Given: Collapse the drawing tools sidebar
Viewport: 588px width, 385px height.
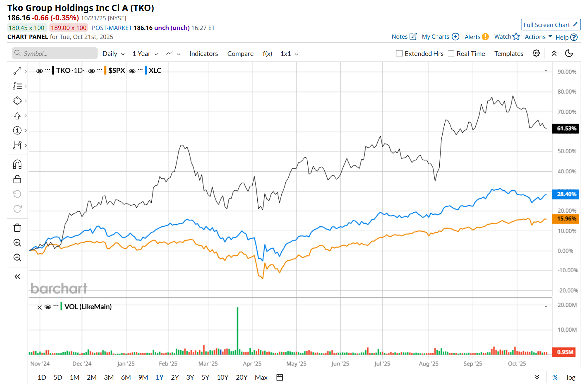Looking at the screenshot, I should tap(17, 277).
